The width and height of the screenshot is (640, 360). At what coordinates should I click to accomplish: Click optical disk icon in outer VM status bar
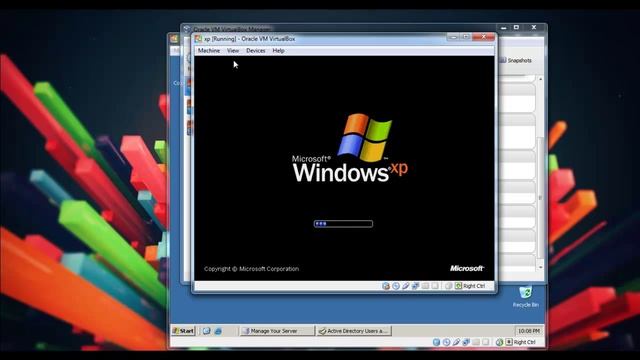pos(446,342)
